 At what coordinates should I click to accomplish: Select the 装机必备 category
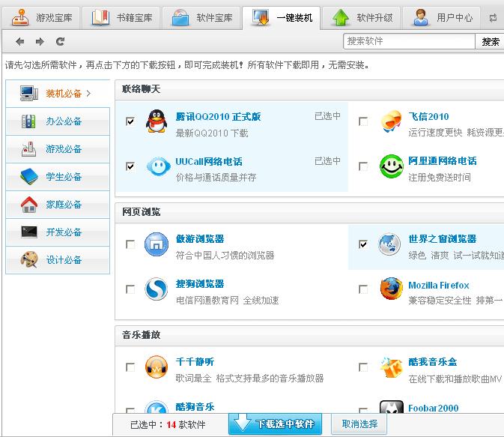pyautogui.click(x=58, y=93)
